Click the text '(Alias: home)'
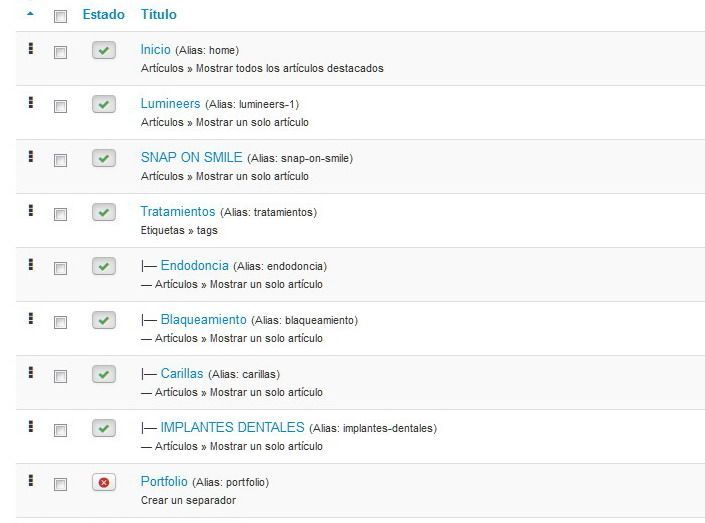 tap(207, 50)
